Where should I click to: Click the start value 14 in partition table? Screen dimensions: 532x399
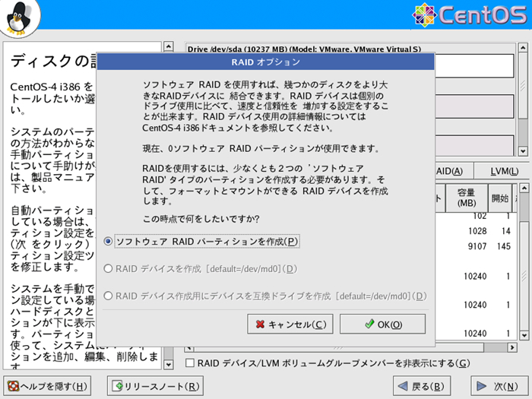(506, 231)
